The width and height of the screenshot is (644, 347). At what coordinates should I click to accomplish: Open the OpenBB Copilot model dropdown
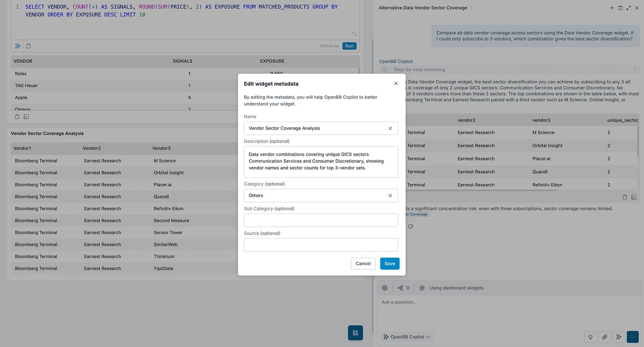coord(406,337)
